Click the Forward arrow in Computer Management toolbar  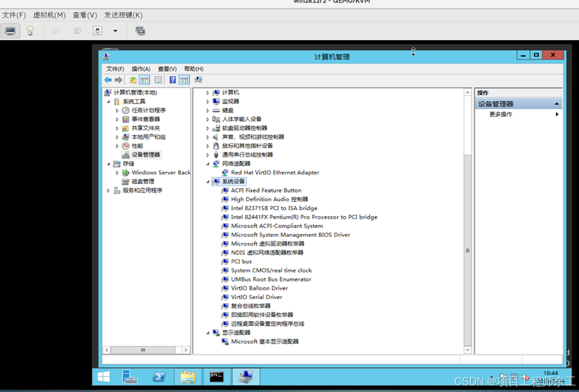pos(118,80)
